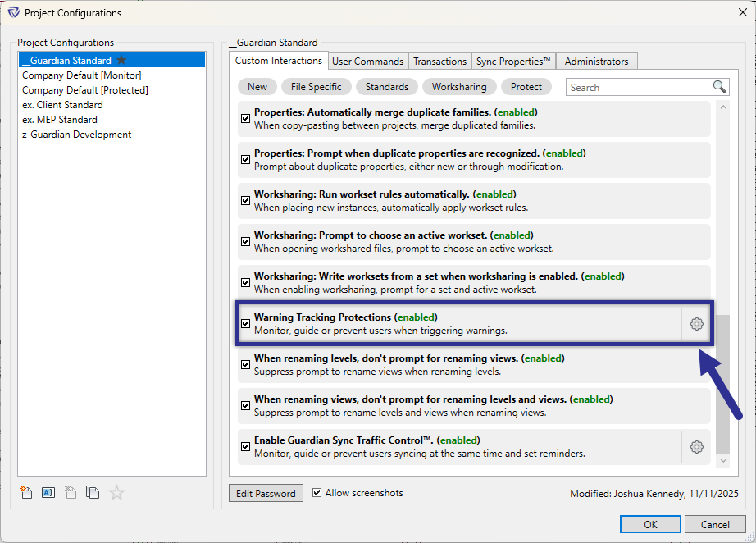This screenshot has height=543, width=756.
Task: Click the search magnifier icon
Action: 719,86
